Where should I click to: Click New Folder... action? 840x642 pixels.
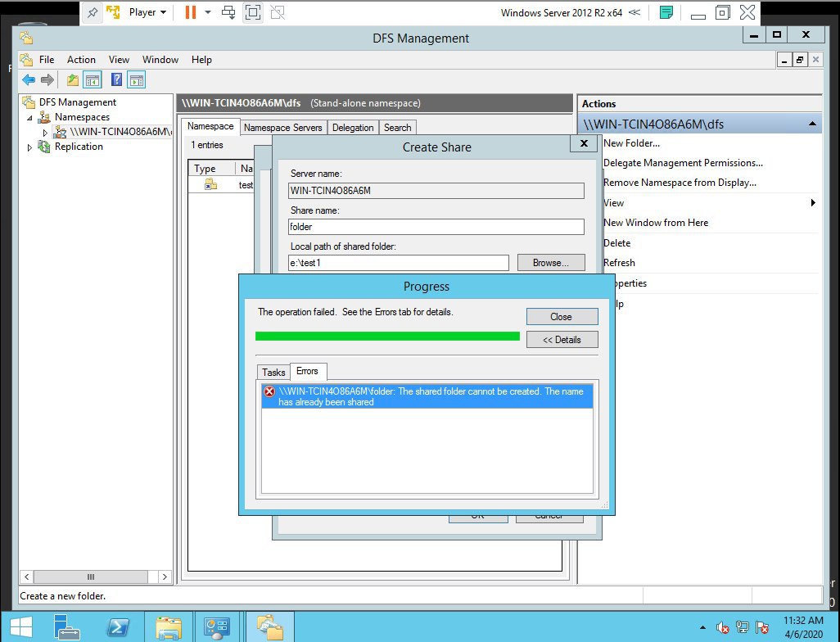[x=631, y=143]
